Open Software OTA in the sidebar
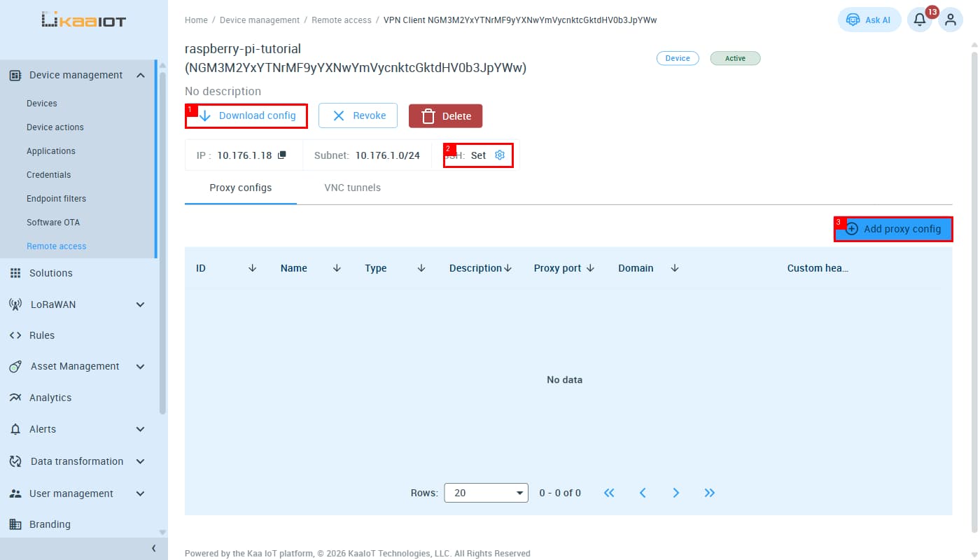Screen dimensions: 980x560 point(53,223)
